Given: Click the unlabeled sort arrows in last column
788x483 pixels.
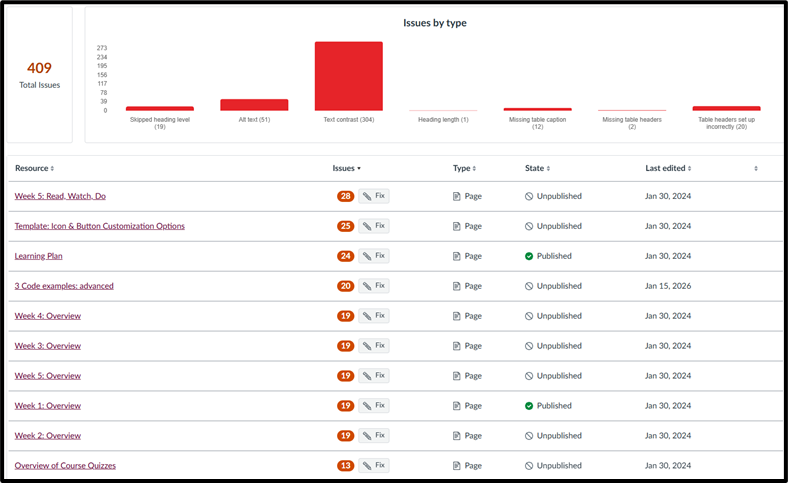Looking at the screenshot, I should coord(756,168).
